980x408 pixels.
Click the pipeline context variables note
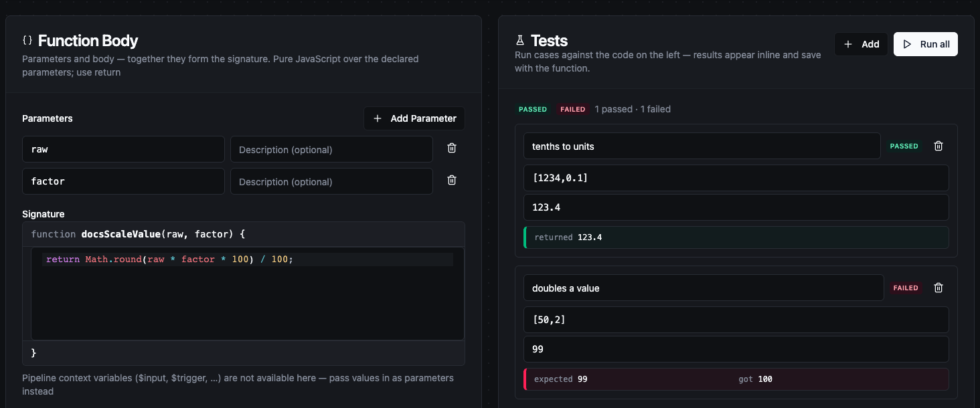pyautogui.click(x=238, y=385)
